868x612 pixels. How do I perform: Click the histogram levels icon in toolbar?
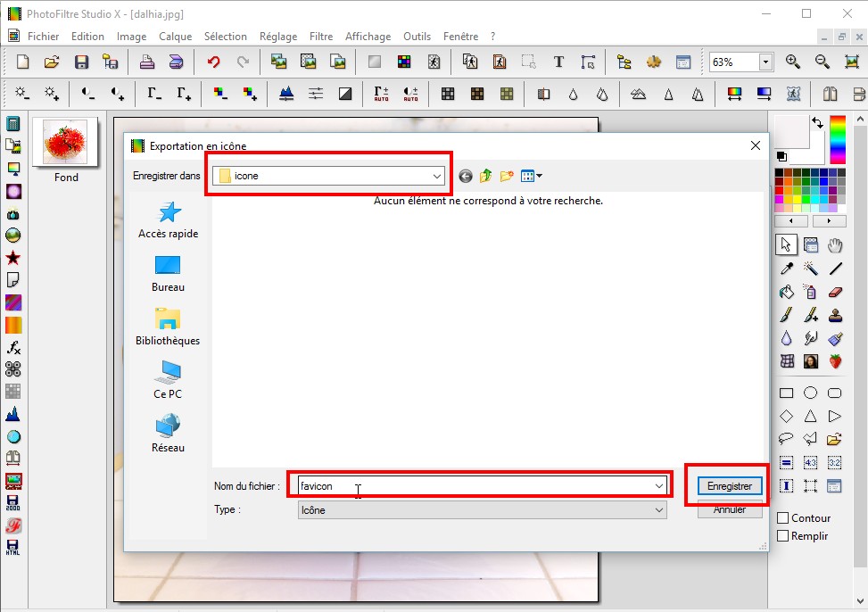click(x=286, y=94)
